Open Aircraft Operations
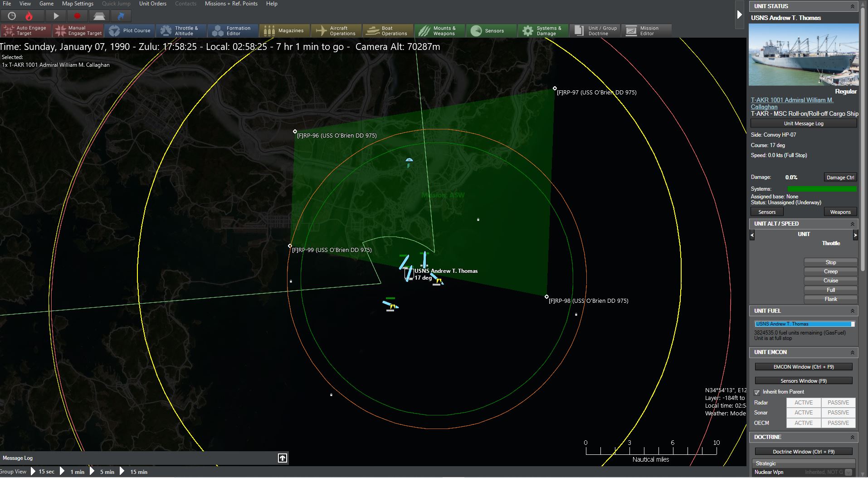 coord(336,30)
